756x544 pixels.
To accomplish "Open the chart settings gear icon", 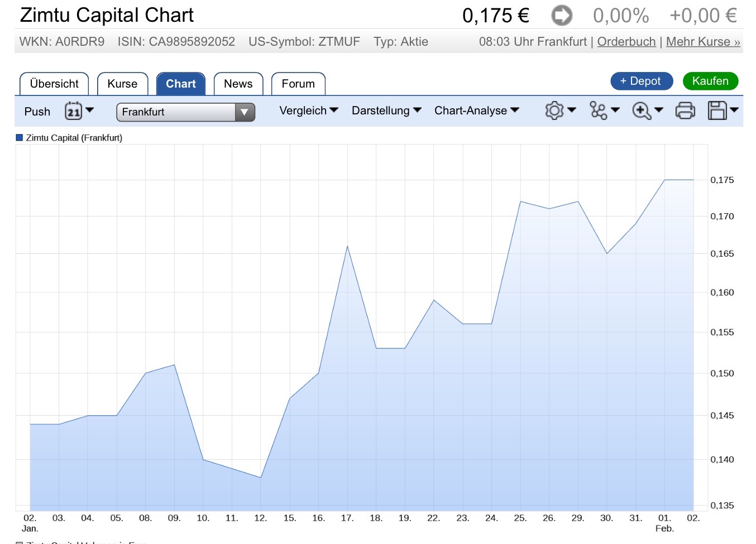I will point(553,110).
